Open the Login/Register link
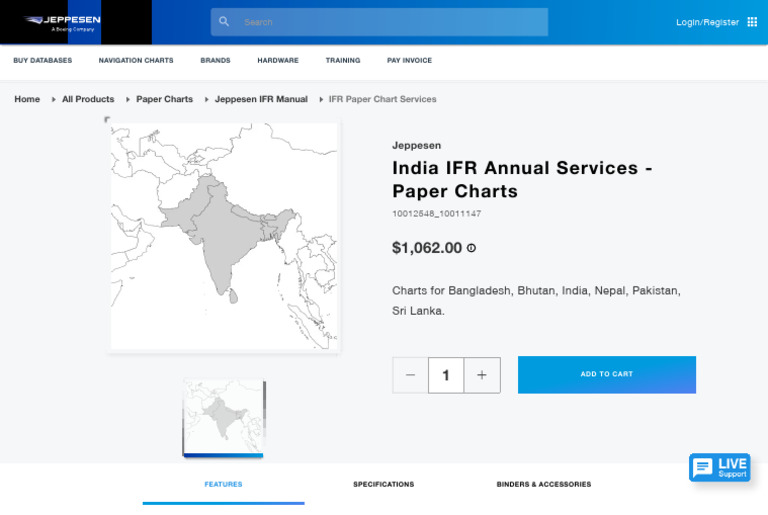Image resolution: width=768 pixels, height=515 pixels. point(707,22)
